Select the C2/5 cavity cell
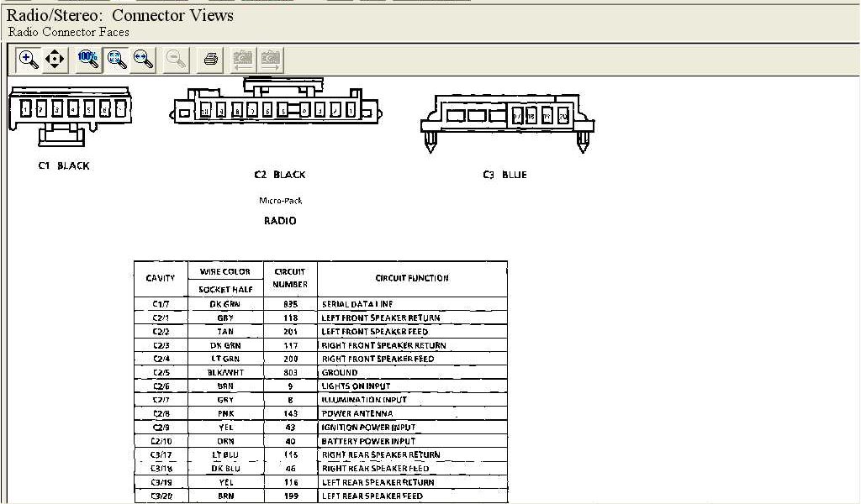Image resolution: width=861 pixels, height=504 pixels. click(161, 373)
